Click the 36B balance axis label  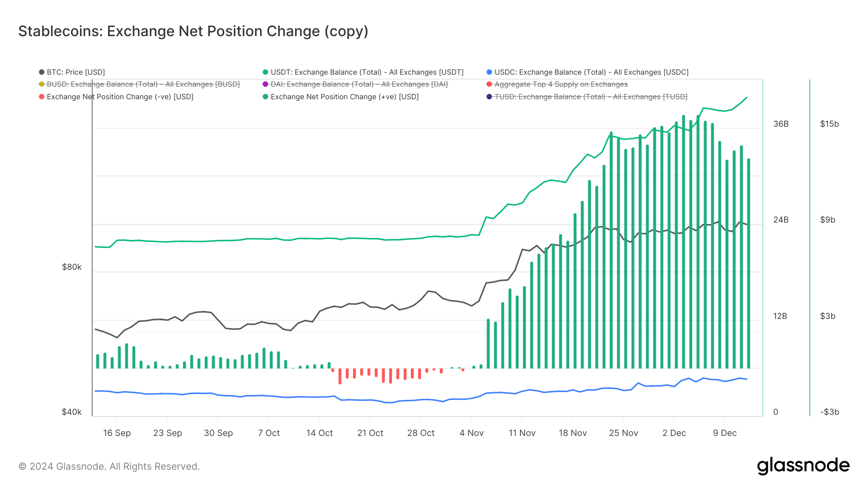781,124
